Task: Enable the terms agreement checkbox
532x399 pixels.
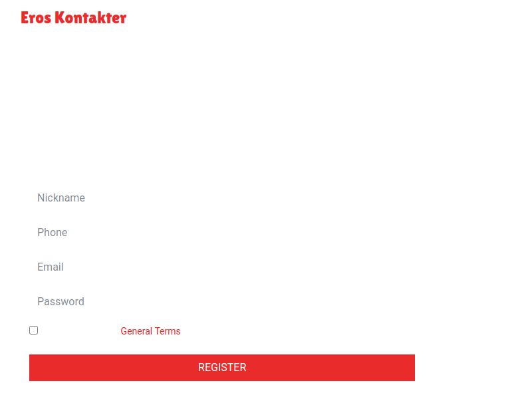Action: [x=34, y=331]
